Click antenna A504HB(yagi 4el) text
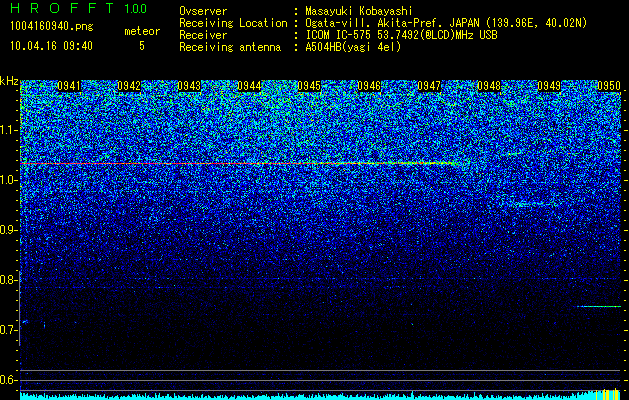The image size is (629, 400). pos(353,47)
